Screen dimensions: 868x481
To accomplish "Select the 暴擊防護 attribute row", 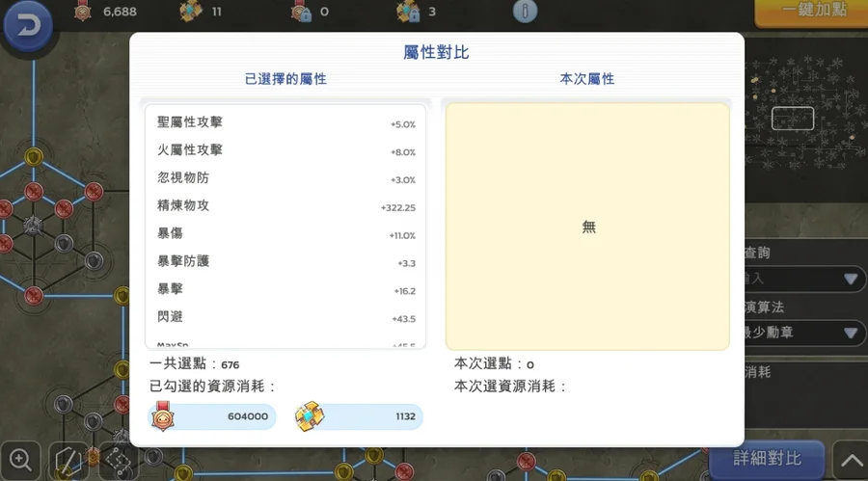I will [285, 261].
